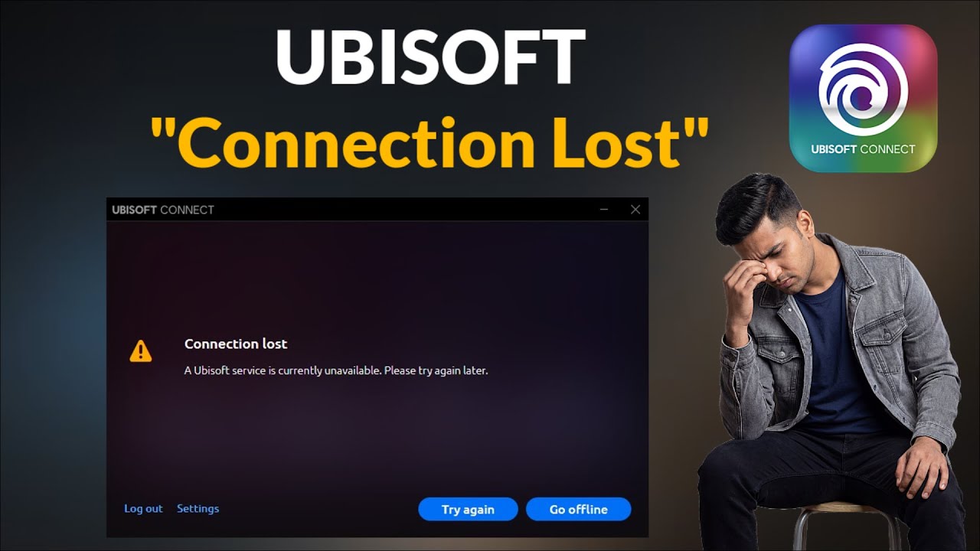This screenshot has width=980, height=551.
Task: Close the Ubisoft Connect dialog window
Action: (635, 210)
